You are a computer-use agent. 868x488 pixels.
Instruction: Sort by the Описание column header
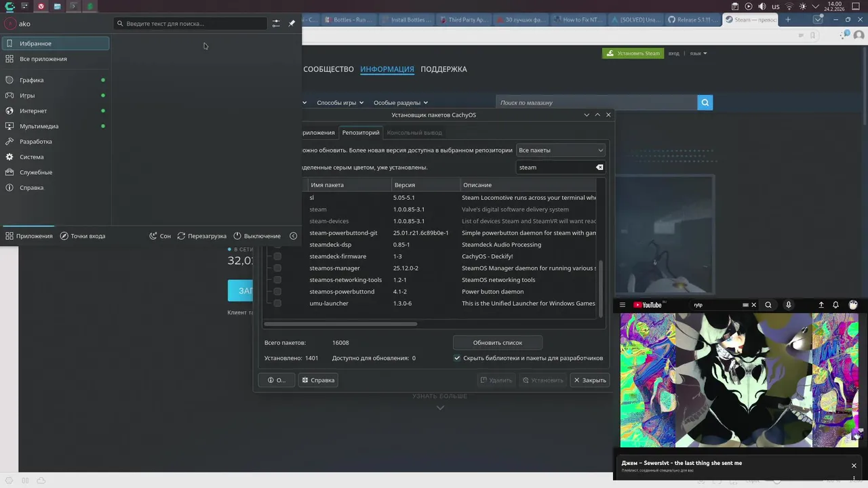coord(528,184)
